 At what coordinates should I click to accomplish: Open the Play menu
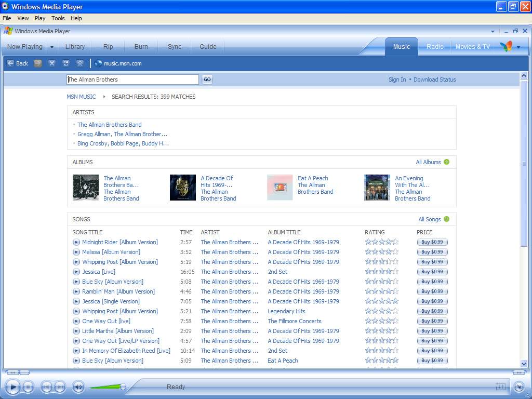pos(40,18)
